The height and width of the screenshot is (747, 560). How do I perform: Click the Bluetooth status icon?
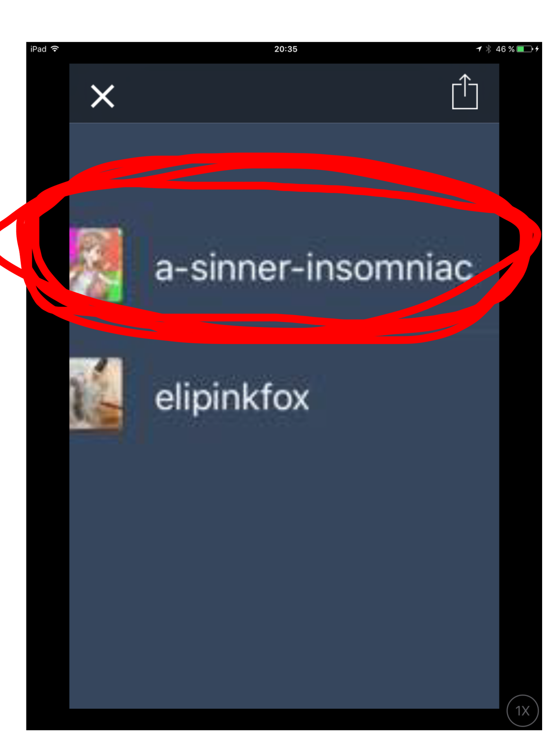tap(488, 49)
